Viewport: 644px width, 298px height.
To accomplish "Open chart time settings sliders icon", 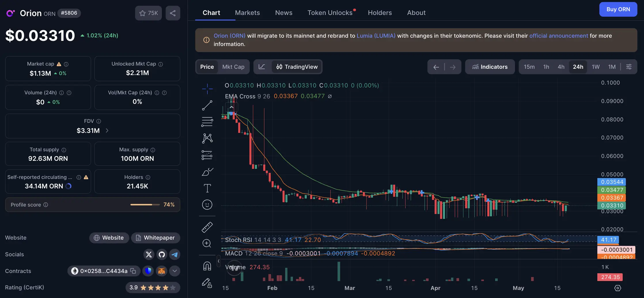I will 629,67.
